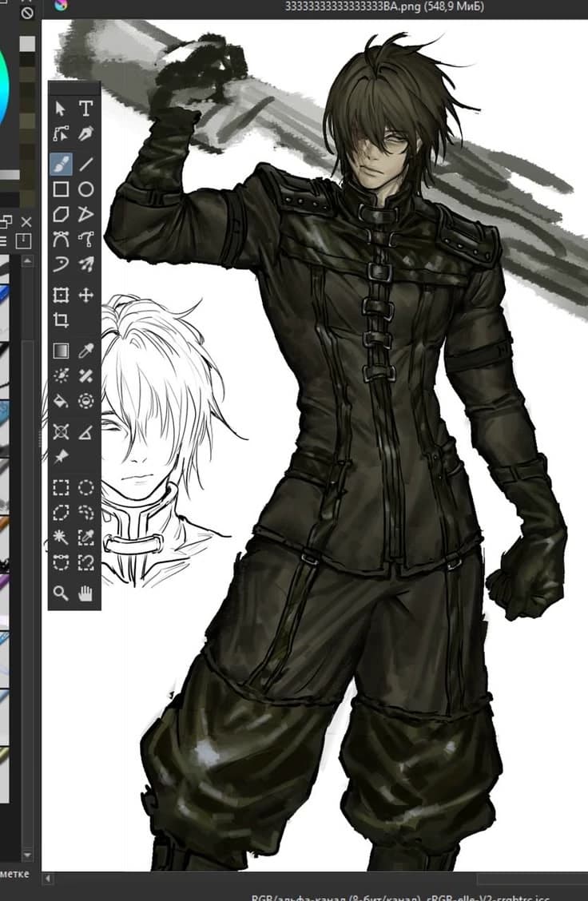Select the Assistant tool

[x=61, y=431]
